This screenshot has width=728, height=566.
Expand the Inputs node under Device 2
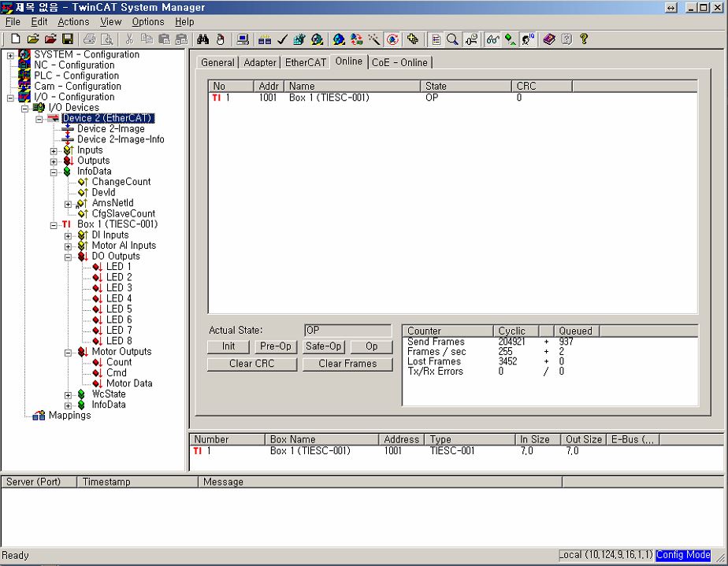(x=54, y=151)
